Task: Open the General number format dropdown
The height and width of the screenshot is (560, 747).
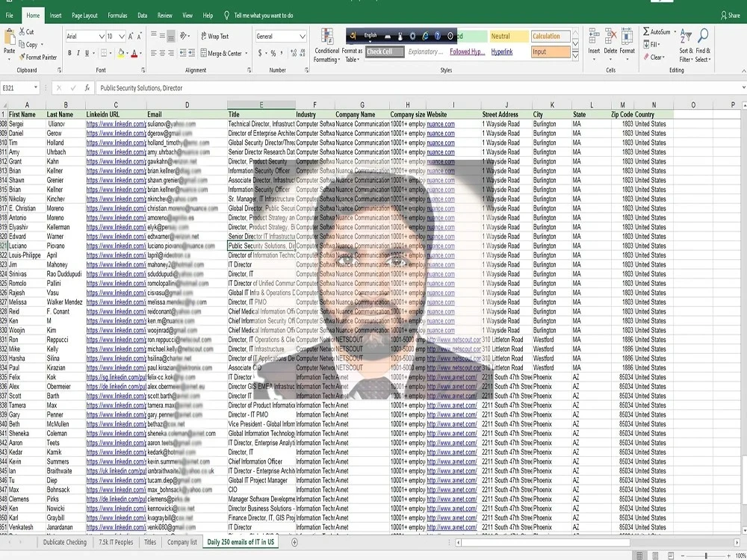Action: pos(302,36)
